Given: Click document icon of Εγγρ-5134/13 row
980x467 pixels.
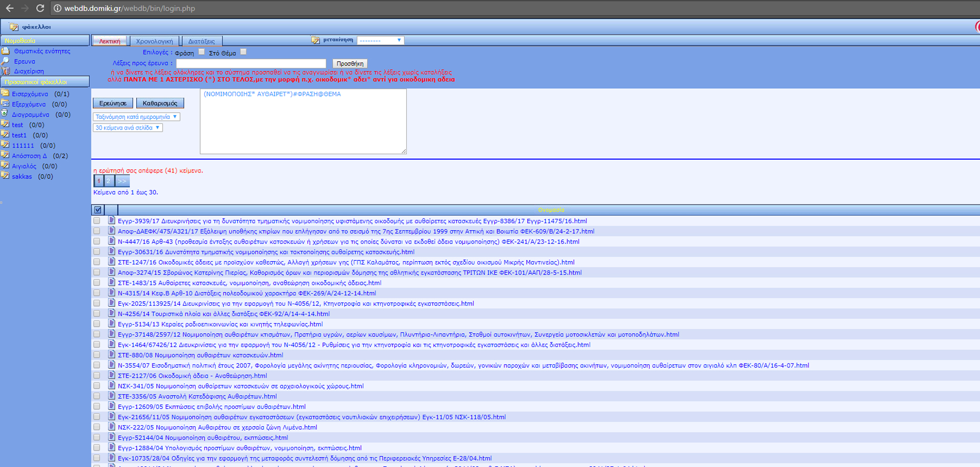Looking at the screenshot, I should pos(111,324).
